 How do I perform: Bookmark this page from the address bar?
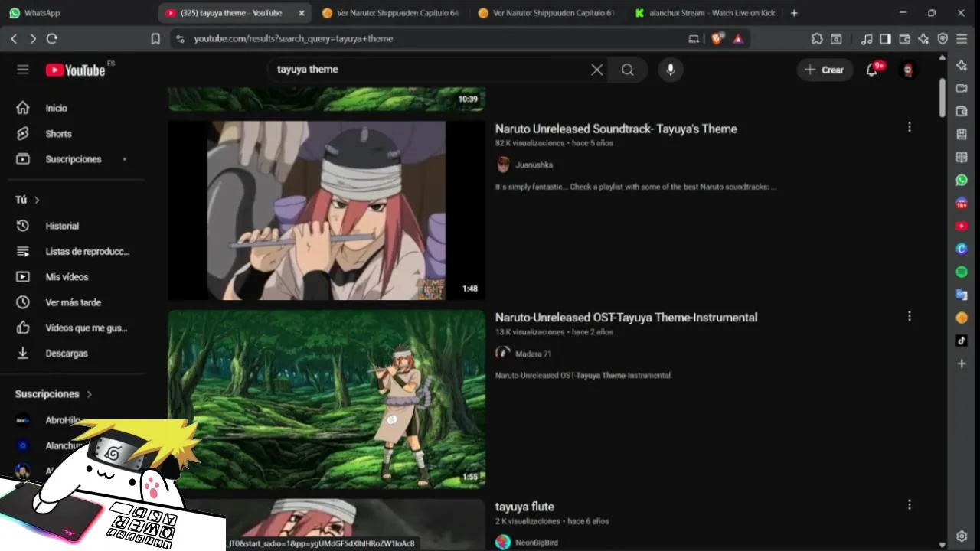pyautogui.click(x=155, y=38)
